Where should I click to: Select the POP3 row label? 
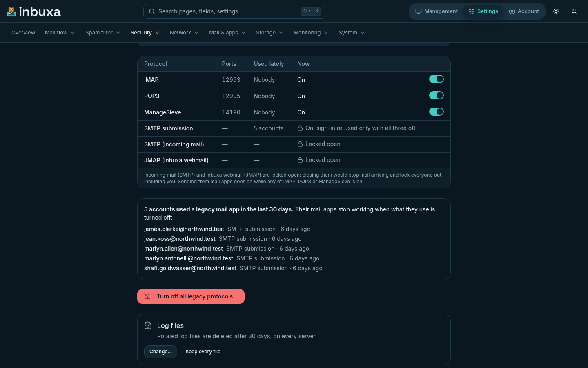(152, 96)
